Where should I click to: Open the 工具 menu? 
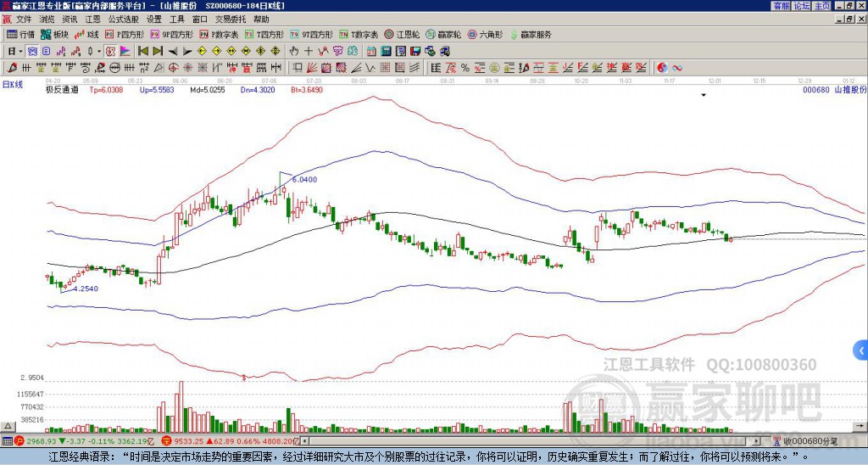pos(176,20)
